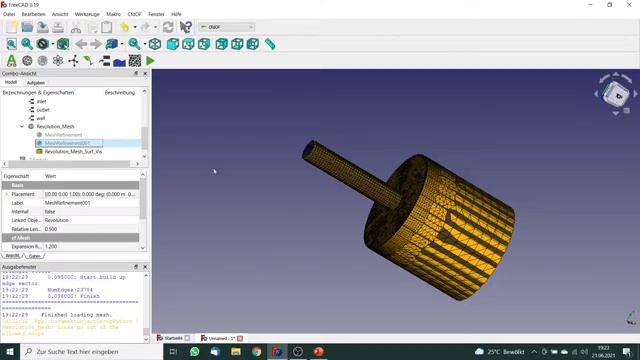
Task: Switch to the Aufgaben tab
Action: click(36, 83)
